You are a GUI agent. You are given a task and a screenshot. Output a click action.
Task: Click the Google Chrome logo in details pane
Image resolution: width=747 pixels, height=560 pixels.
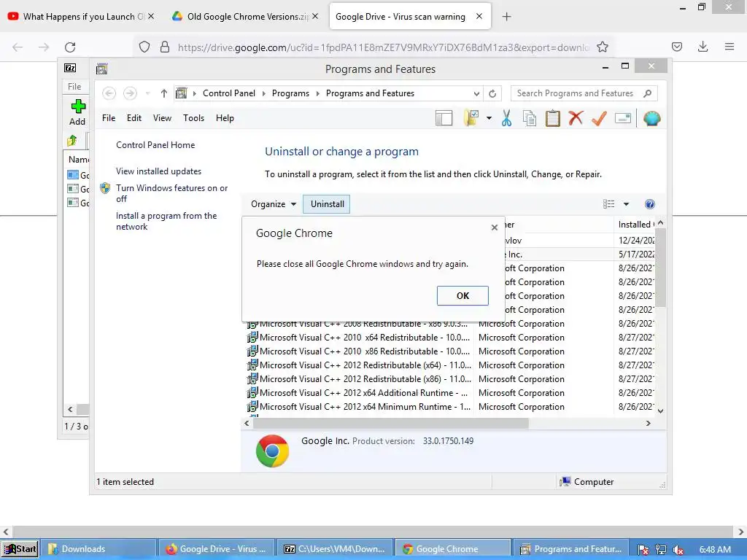coord(272,451)
